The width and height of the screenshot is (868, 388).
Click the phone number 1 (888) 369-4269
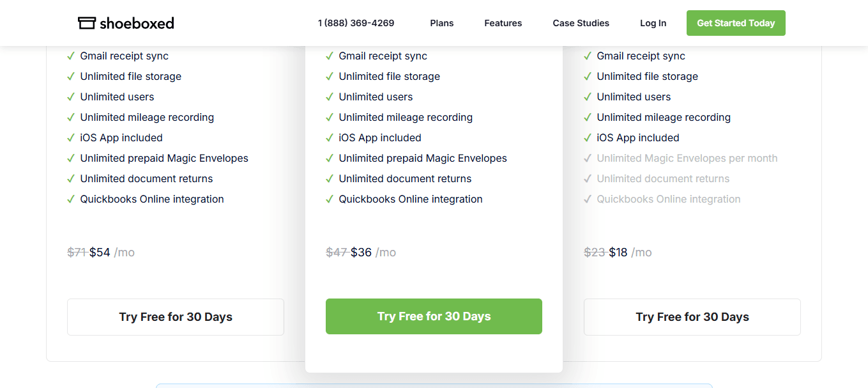(356, 23)
